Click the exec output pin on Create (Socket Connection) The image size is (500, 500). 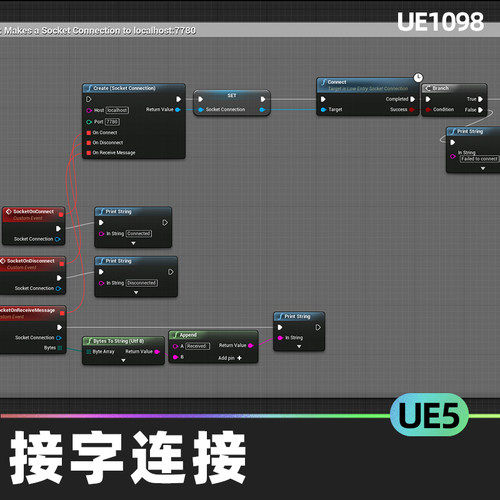pos(179,99)
